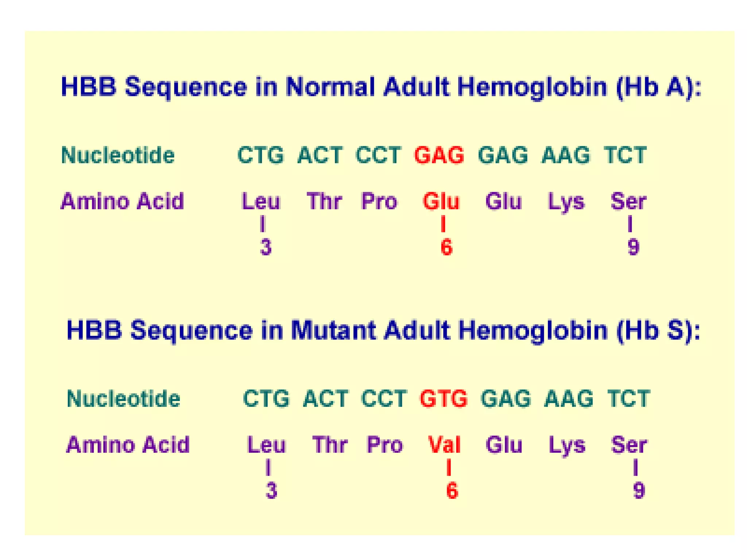Viewport: 747px width, 560px height.
Task: Click the Nucleotide label under Hb A
Action: pos(118,156)
